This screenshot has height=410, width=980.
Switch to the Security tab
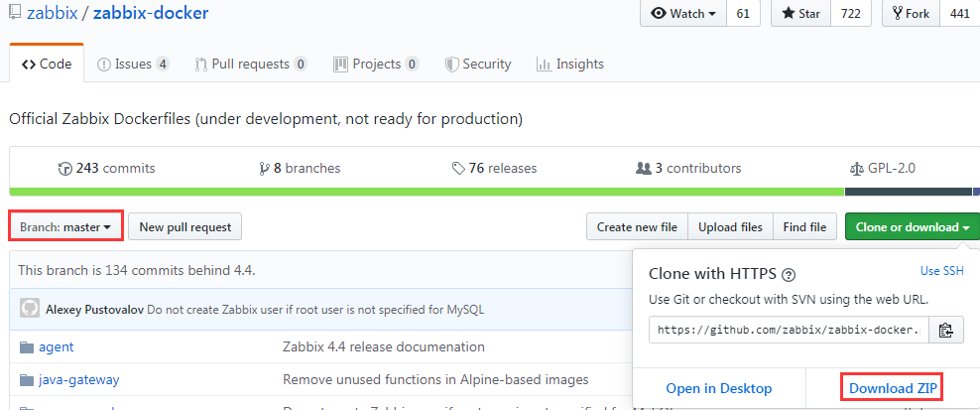click(478, 64)
